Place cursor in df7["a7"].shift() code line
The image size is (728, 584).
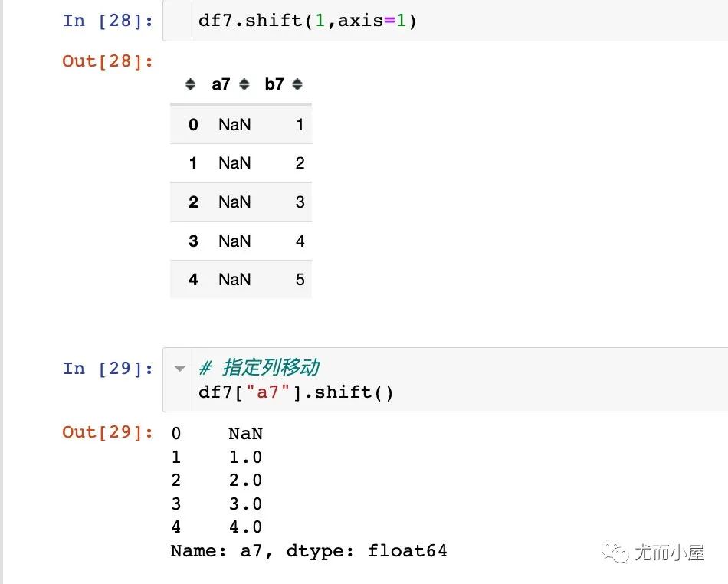click(296, 392)
